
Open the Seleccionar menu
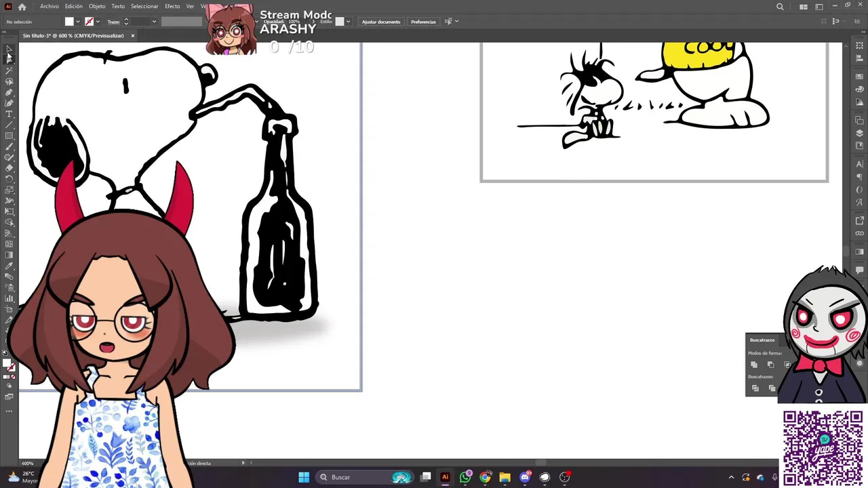tap(144, 7)
